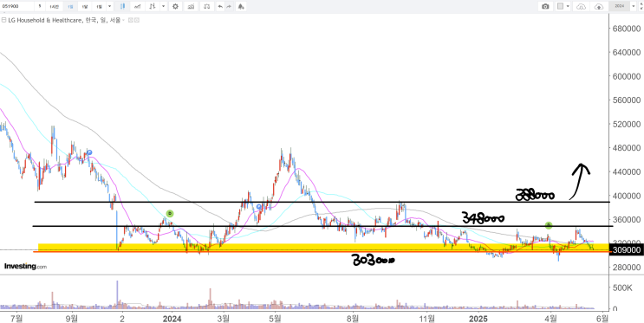Viewport: 644px width, 323px height.
Task: Click the 360000 price axis label
Action: 626,220
